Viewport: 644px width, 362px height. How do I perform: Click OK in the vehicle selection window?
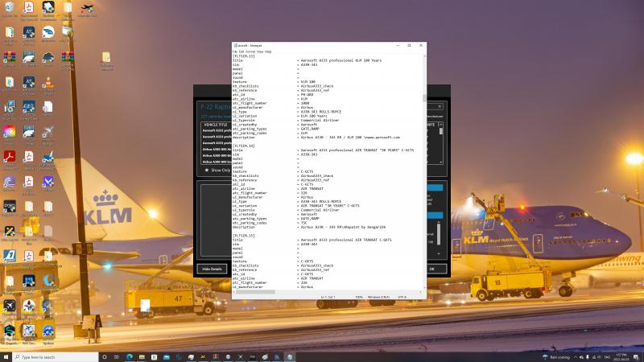click(432, 269)
